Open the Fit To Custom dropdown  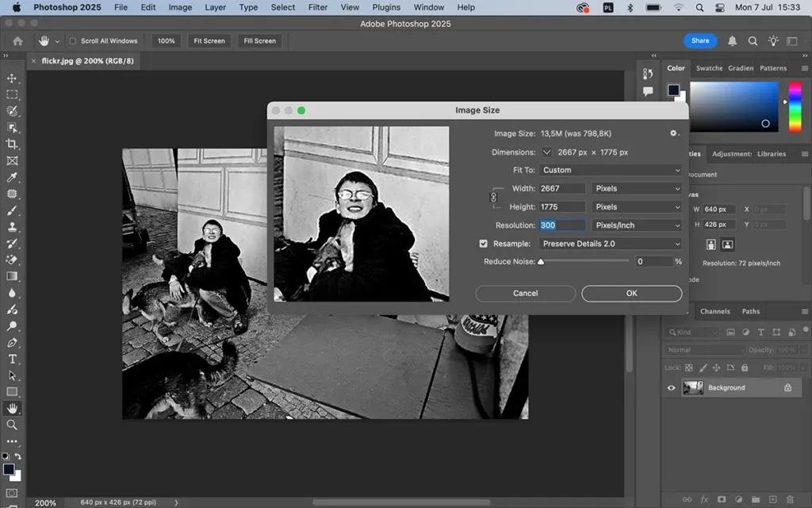pyautogui.click(x=611, y=170)
